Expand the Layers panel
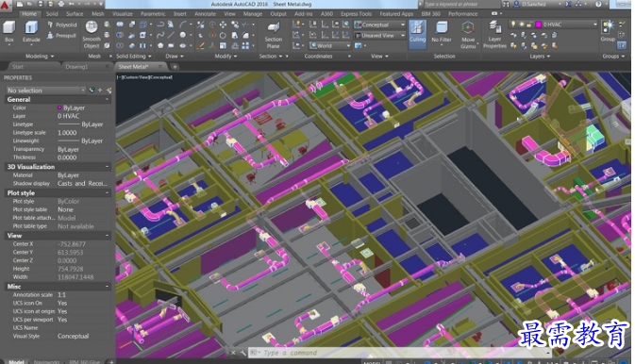The image size is (635, 364). pyautogui.click(x=540, y=57)
